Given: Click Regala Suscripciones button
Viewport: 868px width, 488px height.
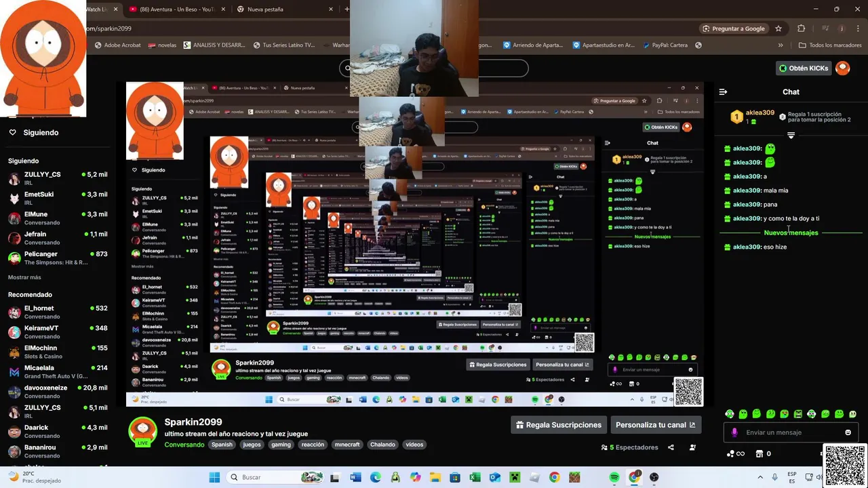Looking at the screenshot, I should (559, 425).
